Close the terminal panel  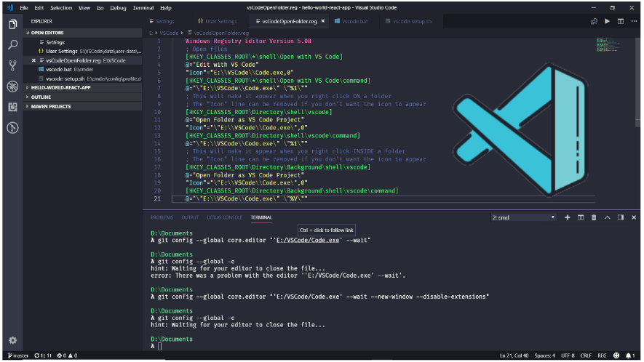click(x=634, y=217)
